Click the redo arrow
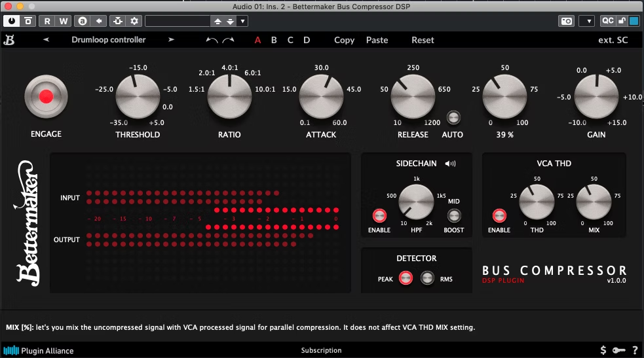The image size is (644, 358). (x=229, y=40)
